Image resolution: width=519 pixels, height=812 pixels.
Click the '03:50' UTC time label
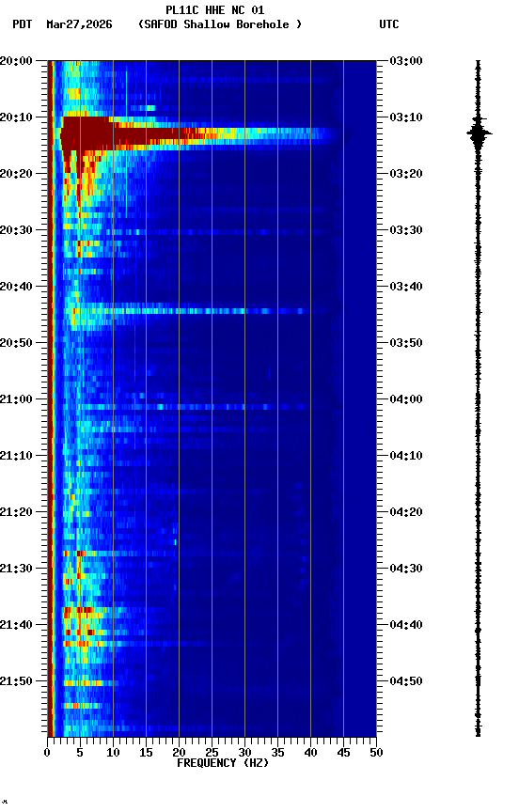pyautogui.click(x=406, y=343)
